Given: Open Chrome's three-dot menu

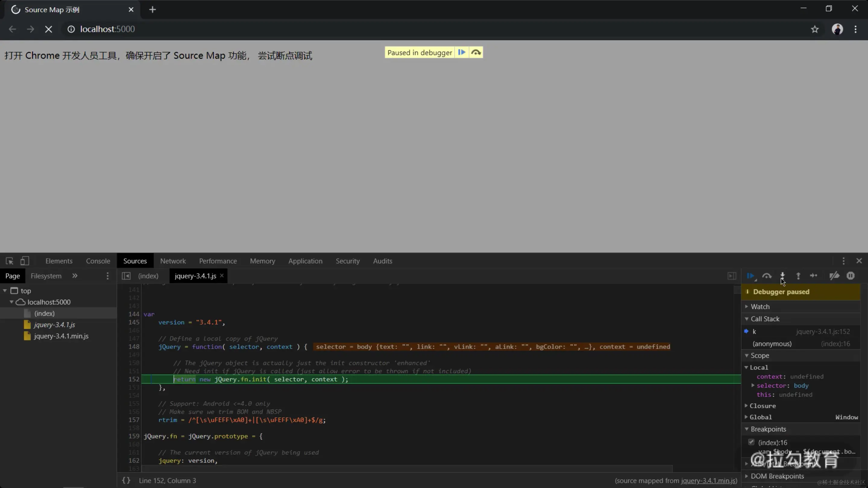Looking at the screenshot, I should (x=856, y=29).
